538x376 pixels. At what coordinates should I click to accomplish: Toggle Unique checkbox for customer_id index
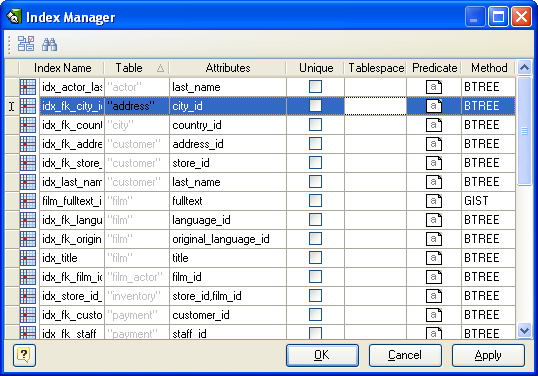click(x=315, y=315)
